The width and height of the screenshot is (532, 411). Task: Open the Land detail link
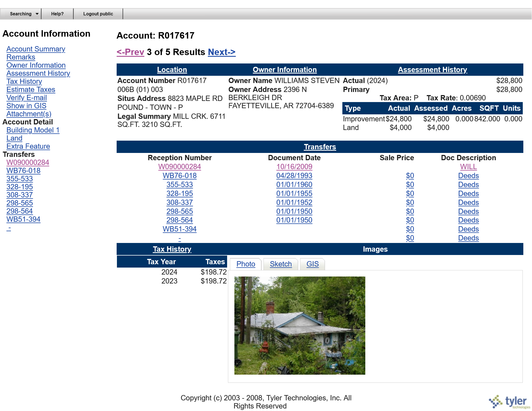(14, 138)
